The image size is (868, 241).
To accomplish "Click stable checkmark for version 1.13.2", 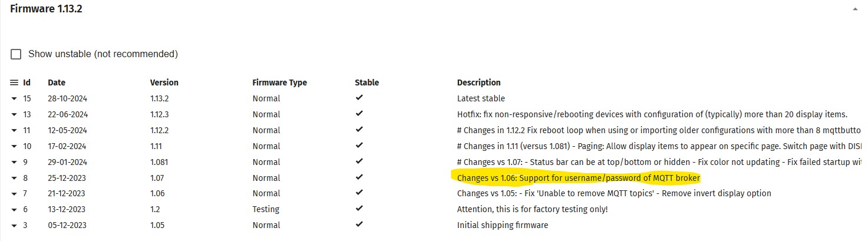I will click(x=359, y=98).
